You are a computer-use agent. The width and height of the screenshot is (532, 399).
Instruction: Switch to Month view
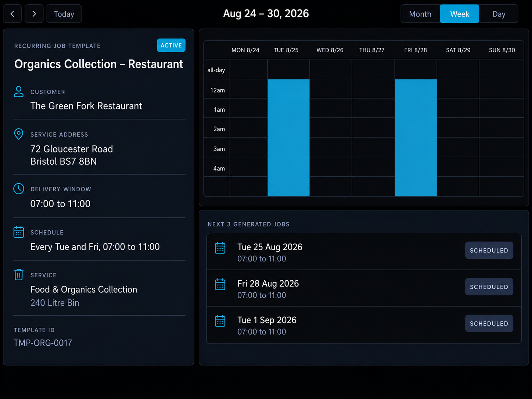[x=420, y=14]
